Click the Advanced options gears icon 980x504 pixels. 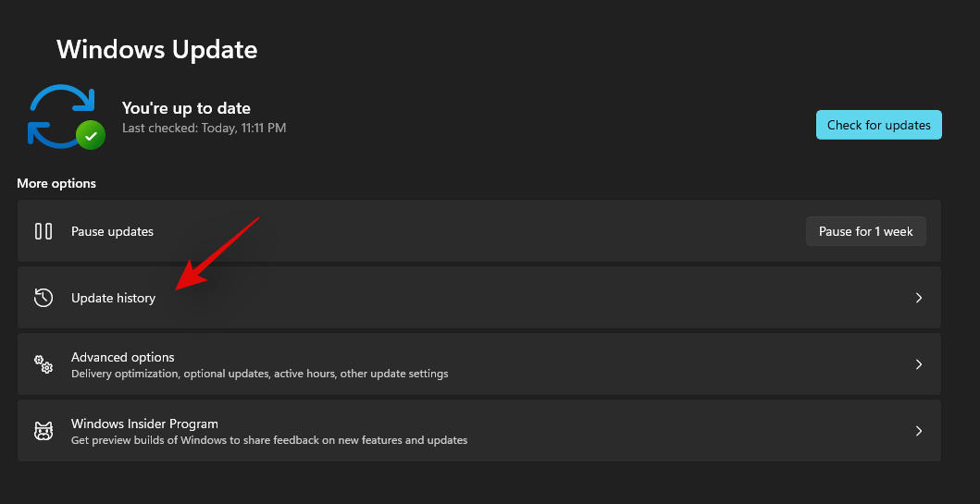coord(43,364)
